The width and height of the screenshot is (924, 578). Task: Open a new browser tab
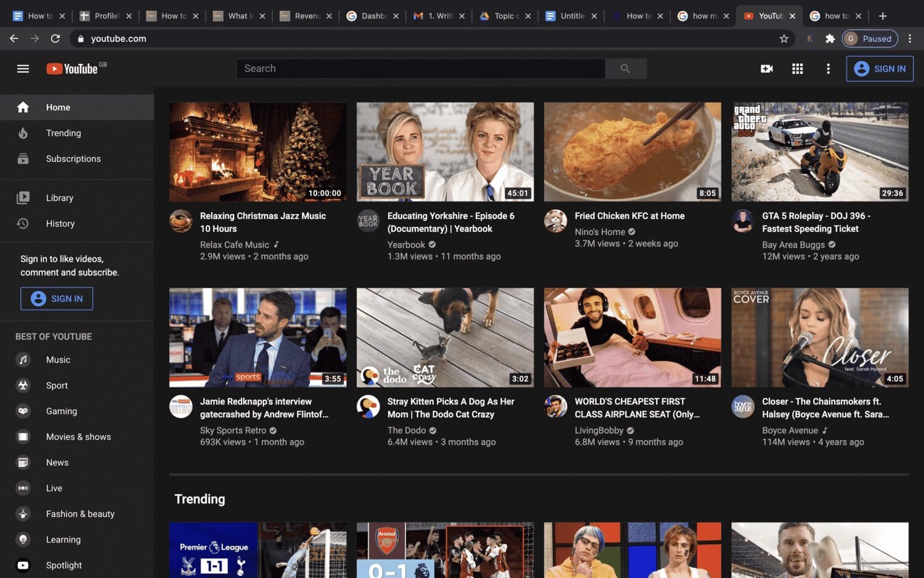point(883,16)
